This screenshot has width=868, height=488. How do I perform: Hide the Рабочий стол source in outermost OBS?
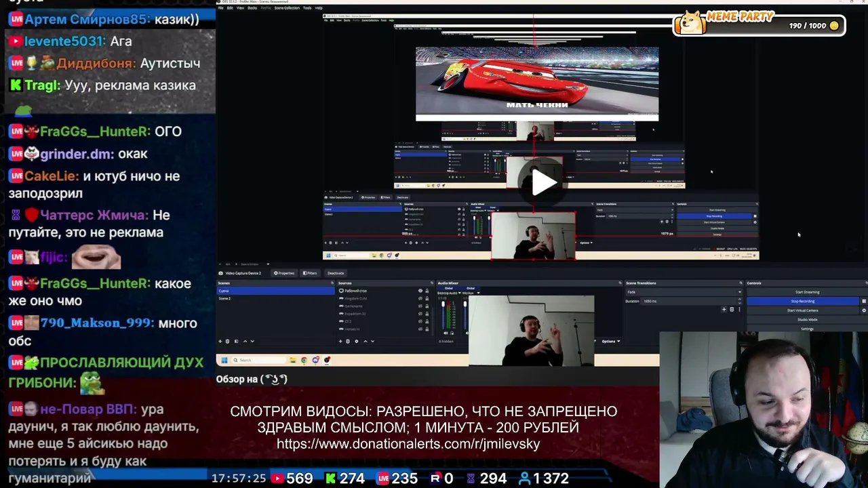[420, 291]
